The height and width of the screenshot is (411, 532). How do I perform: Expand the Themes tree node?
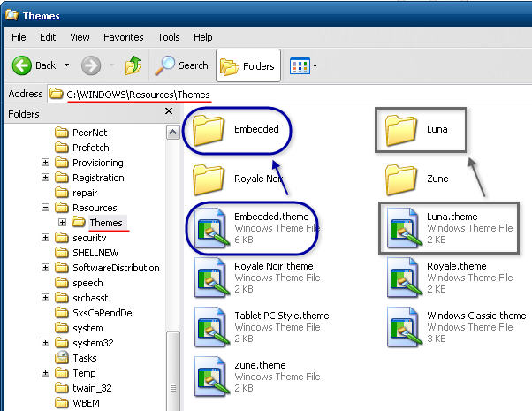(x=62, y=223)
